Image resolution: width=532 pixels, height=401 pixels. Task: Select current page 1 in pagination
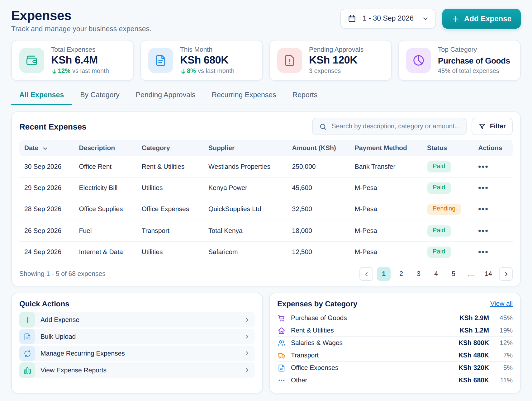point(384,274)
